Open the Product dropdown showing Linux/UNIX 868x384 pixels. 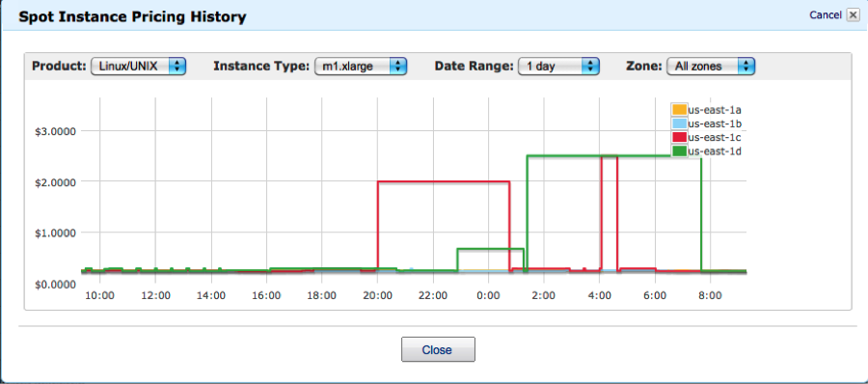coord(138,66)
